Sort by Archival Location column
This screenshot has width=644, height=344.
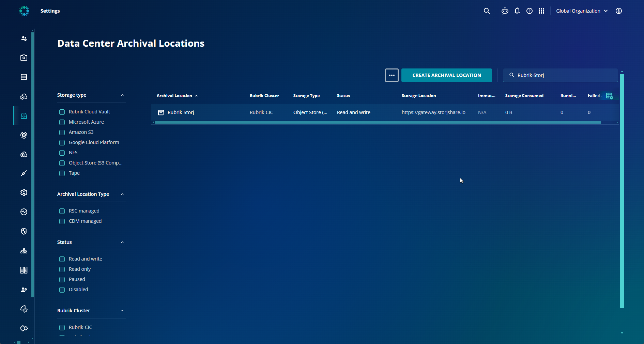click(x=177, y=96)
